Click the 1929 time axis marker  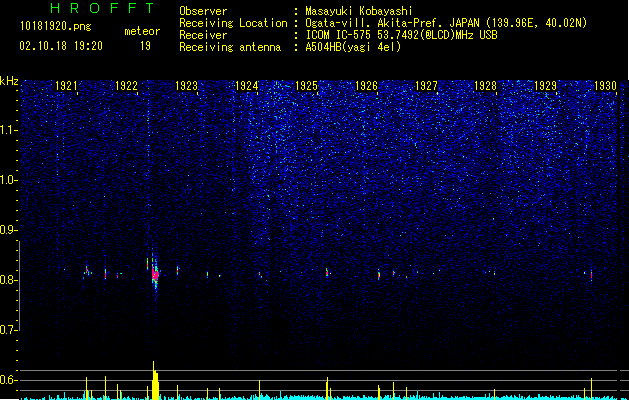point(546,85)
